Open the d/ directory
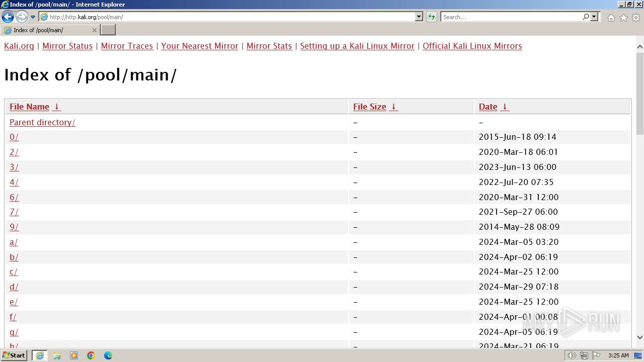Viewport: 644px width, 362px height. (14, 287)
